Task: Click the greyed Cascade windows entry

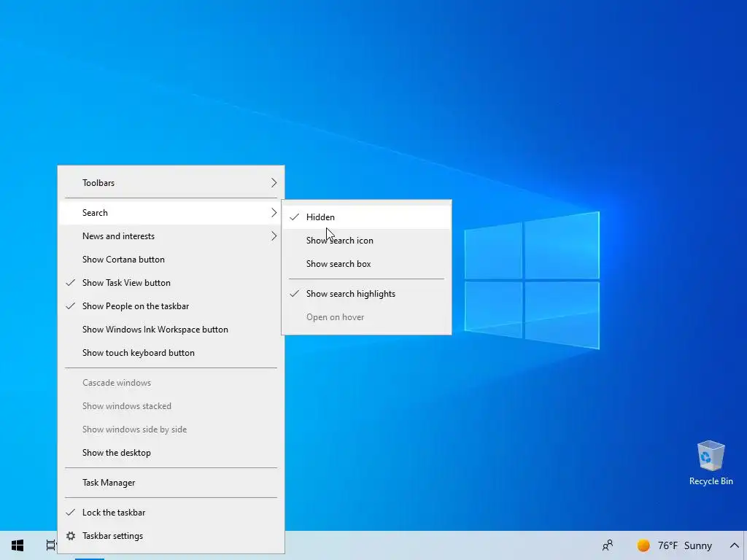Action: 171,383
